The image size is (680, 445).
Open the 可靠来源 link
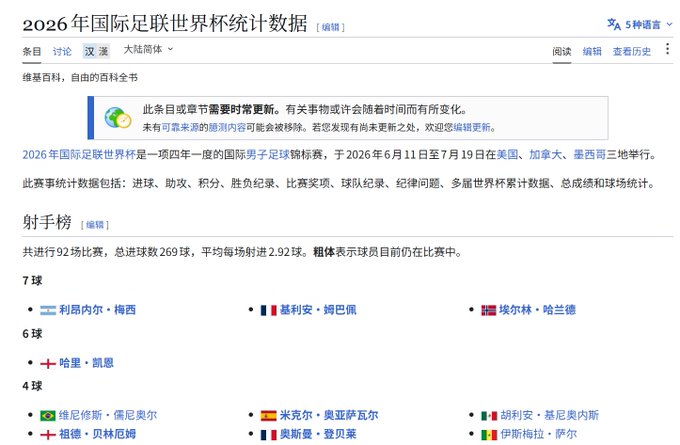pos(180,127)
